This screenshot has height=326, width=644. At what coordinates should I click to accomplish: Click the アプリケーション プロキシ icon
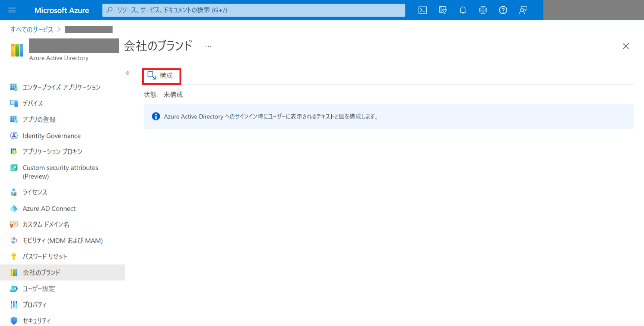click(x=14, y=151)
